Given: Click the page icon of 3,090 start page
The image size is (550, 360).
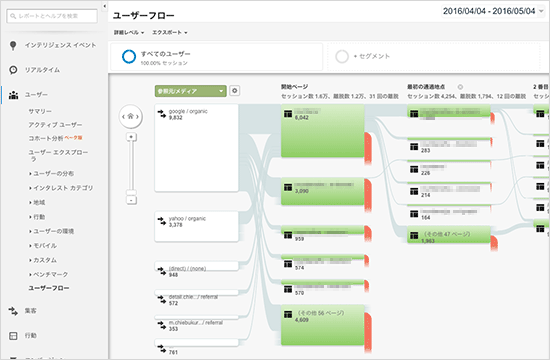Looking at the screenshot, I should click(288, 187).
